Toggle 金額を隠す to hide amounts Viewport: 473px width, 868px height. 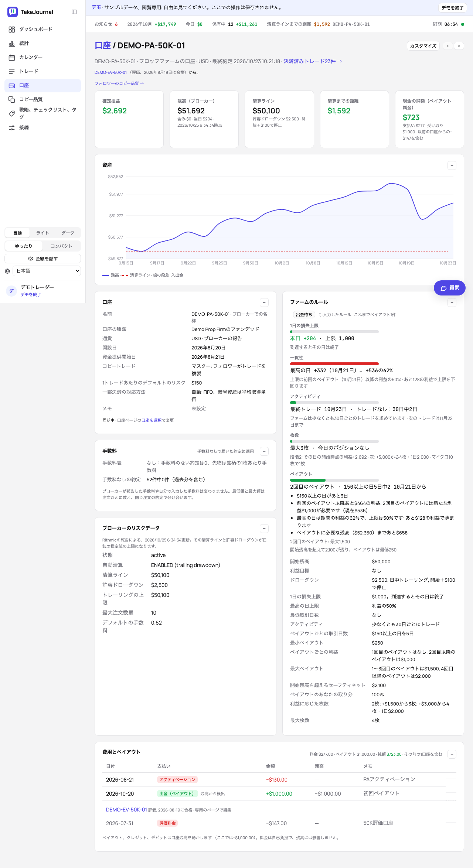click(43, 259)
